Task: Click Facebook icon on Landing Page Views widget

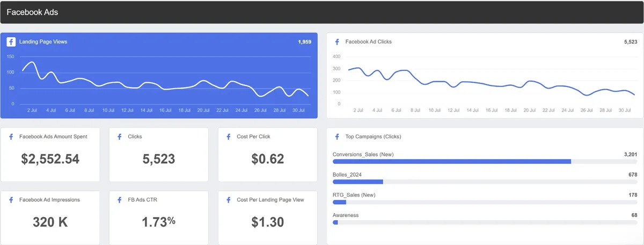Action: pos(11,41)
